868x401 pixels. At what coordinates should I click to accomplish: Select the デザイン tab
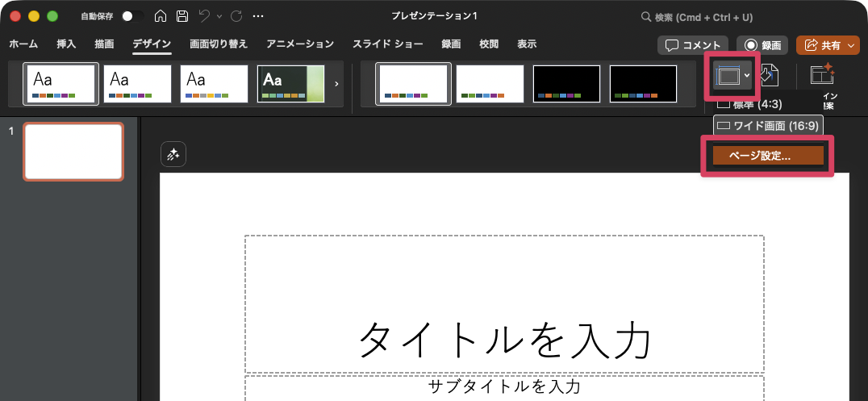pyautogui.click(x=152, y=44)
